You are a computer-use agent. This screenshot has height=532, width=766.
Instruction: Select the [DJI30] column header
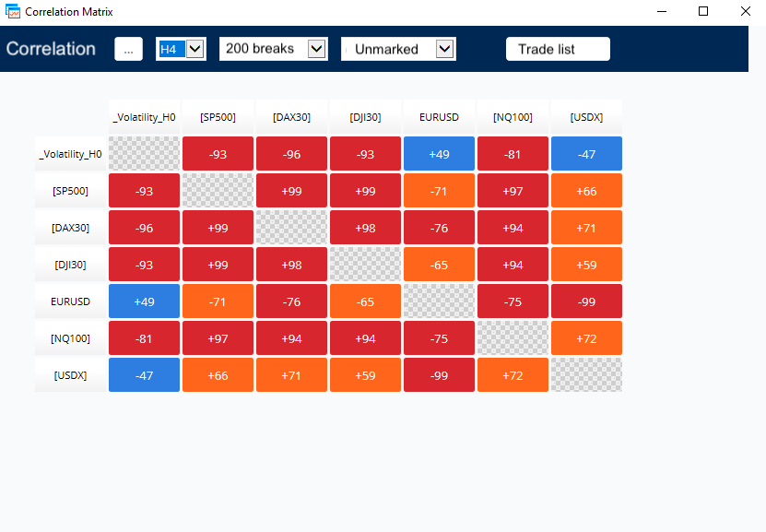[365, 117]
